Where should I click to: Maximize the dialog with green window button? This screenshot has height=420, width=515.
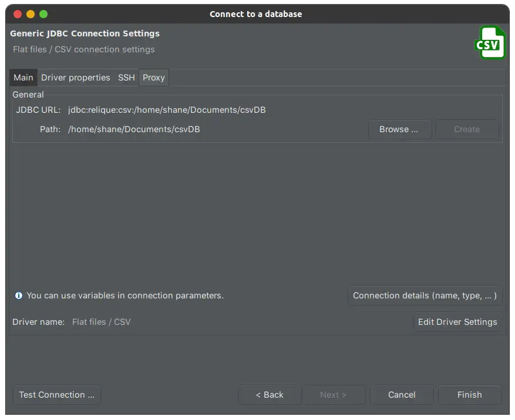[43, 14]
